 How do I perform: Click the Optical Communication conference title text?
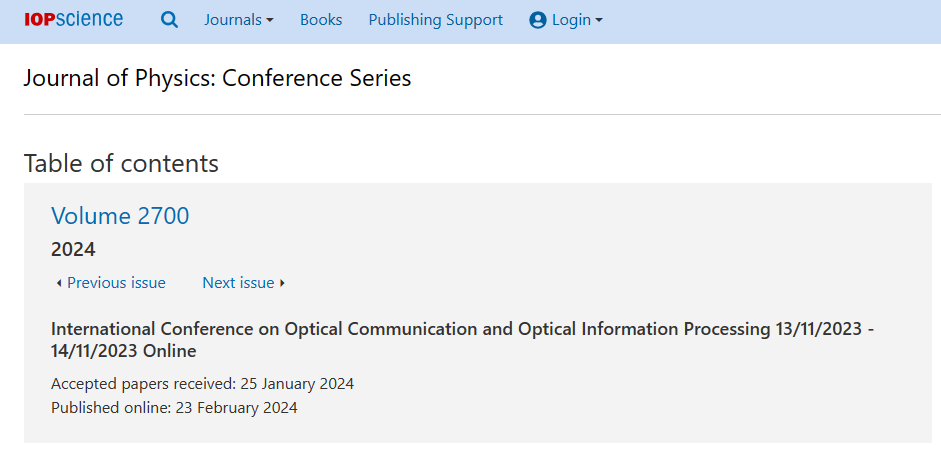(x=462, y=340)
